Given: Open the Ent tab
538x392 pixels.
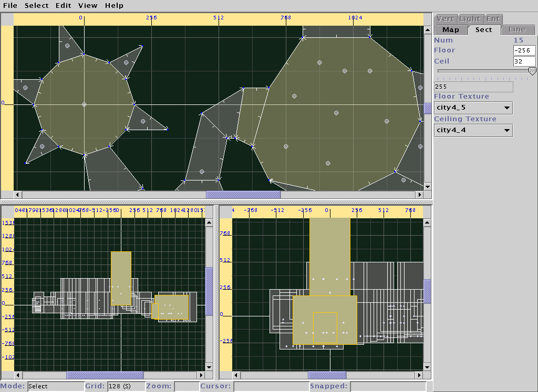Looking at the screenshot, I should click(493, 19).
